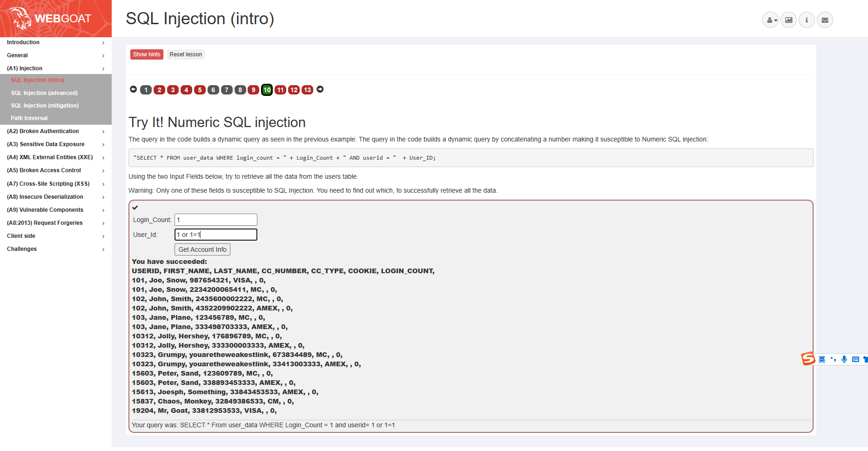Expand the (A5) Broken Access Control chevron
This screenshot has height=451, width=868.
coord(103,171)
